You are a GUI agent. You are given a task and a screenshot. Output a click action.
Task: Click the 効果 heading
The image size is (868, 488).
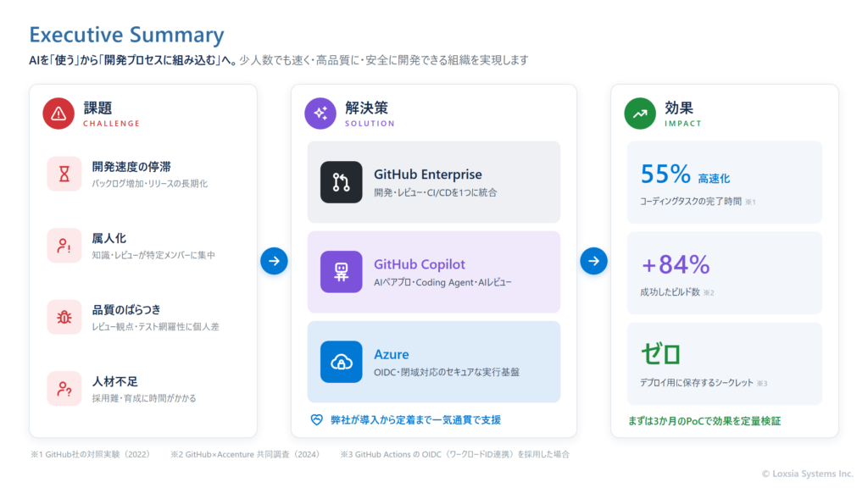click(x=679, y=108)
